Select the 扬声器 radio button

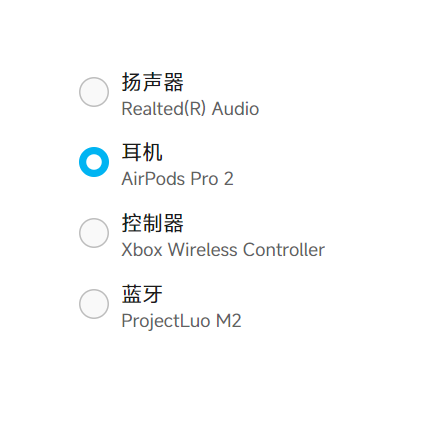pos(94,92)
